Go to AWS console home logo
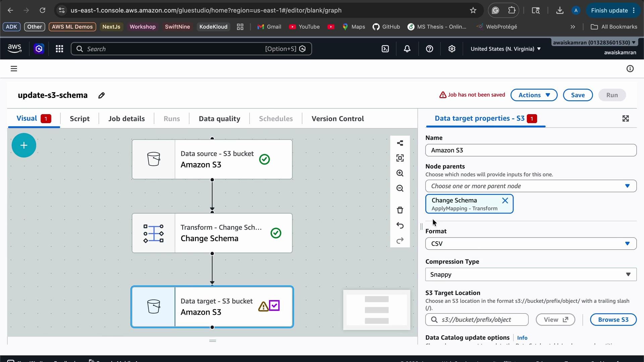 click(14, 49)
